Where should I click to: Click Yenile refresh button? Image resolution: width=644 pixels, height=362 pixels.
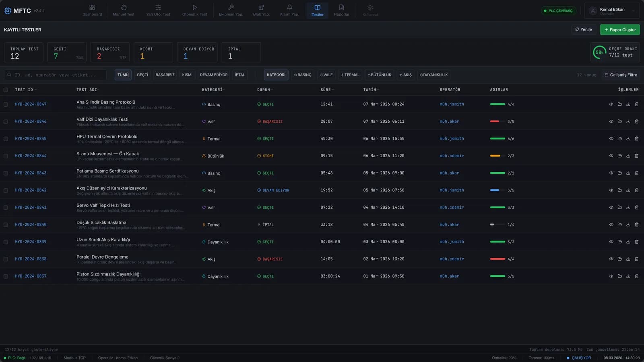click(584, 30)
